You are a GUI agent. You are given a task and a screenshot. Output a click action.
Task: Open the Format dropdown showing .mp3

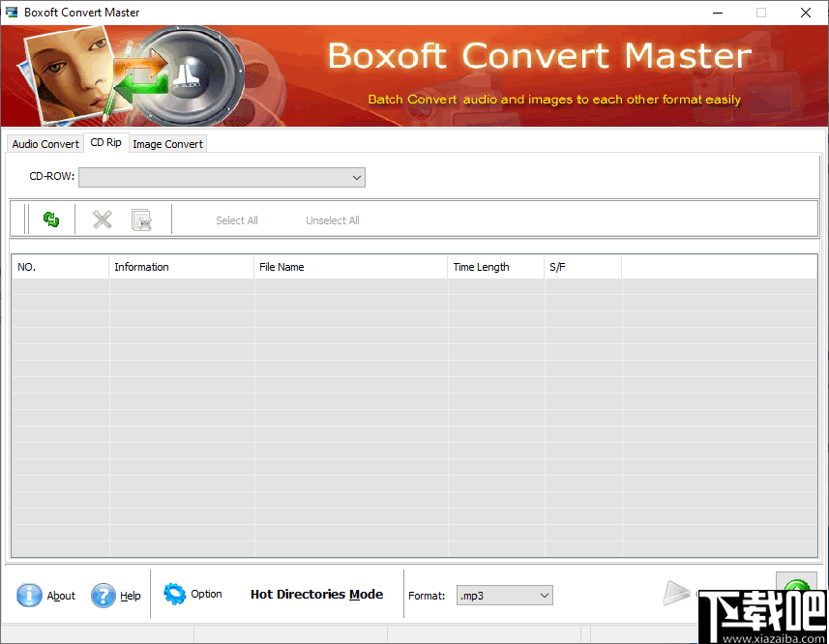click(x=504, y=595)
